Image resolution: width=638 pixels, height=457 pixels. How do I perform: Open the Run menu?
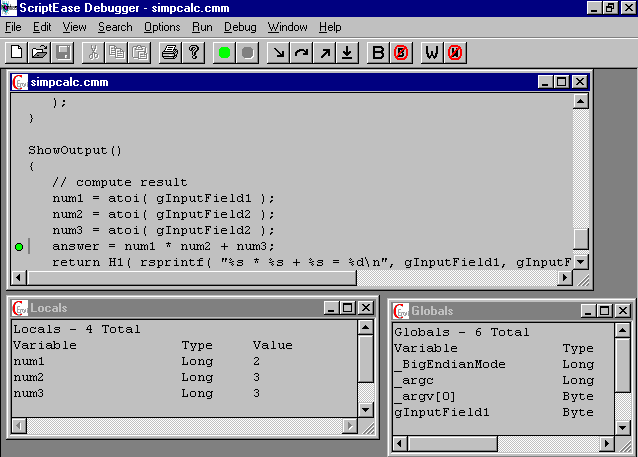202,27
